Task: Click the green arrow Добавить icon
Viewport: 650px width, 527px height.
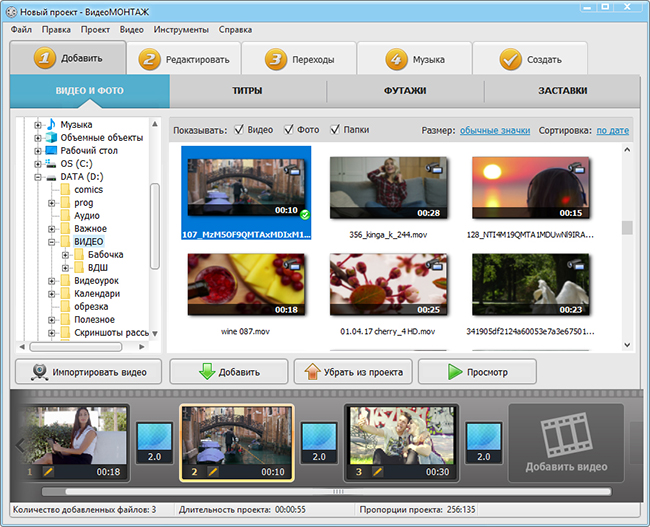Action: coord(207,372)
